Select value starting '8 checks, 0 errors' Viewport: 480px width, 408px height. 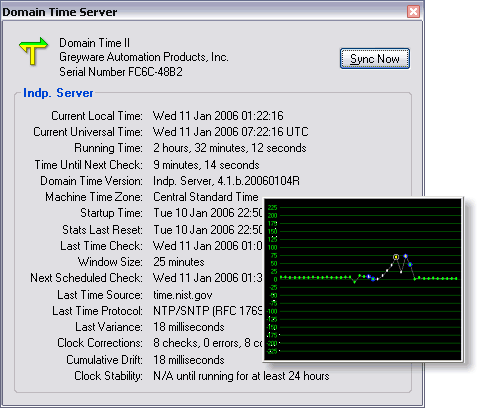[208, 343]
